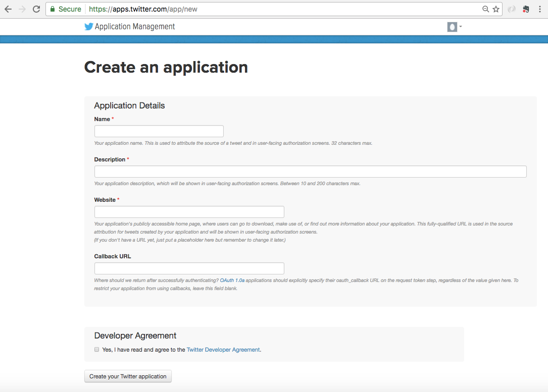Open the Twitter Developer Agreement link
Screen dimensions: 548x392
(223, 350)
